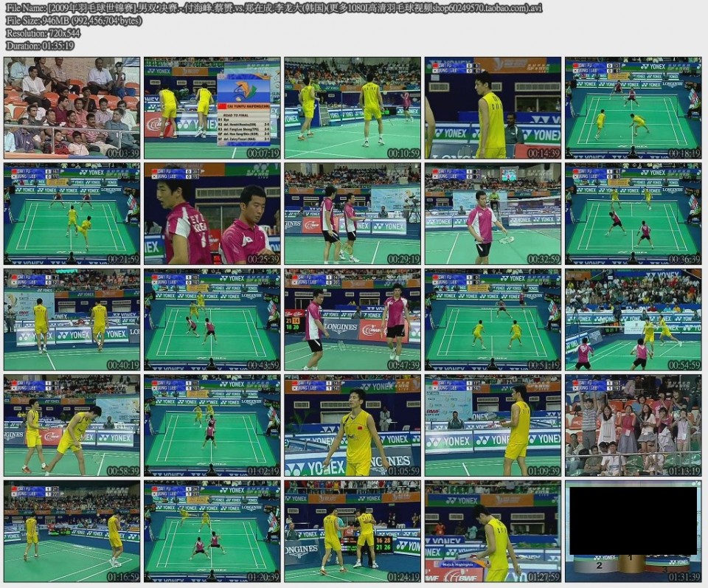This screenshot has height=588, width=708.
Task: Select the thumbnail timestamped 00:03:39
Action: [72, 108]
